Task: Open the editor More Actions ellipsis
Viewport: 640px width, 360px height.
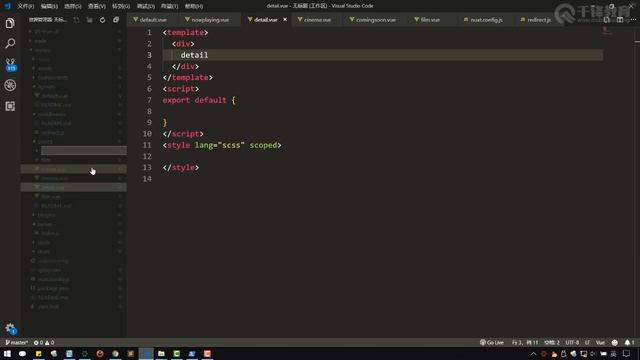Action: [x=633, y=20]
